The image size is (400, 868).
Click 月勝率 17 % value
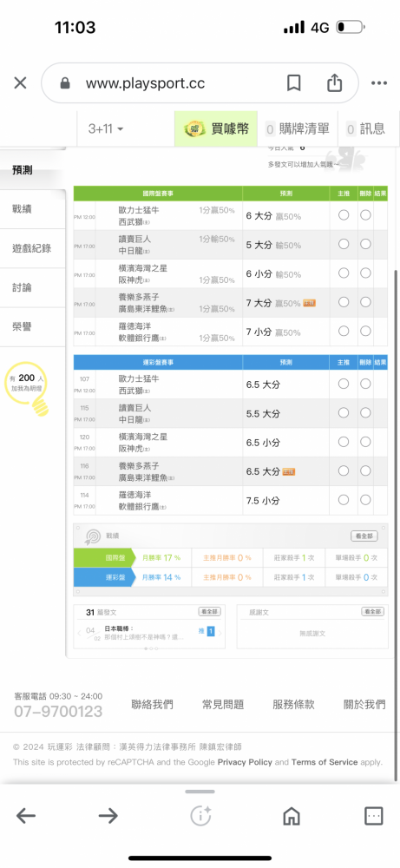(x=161, y=558)
